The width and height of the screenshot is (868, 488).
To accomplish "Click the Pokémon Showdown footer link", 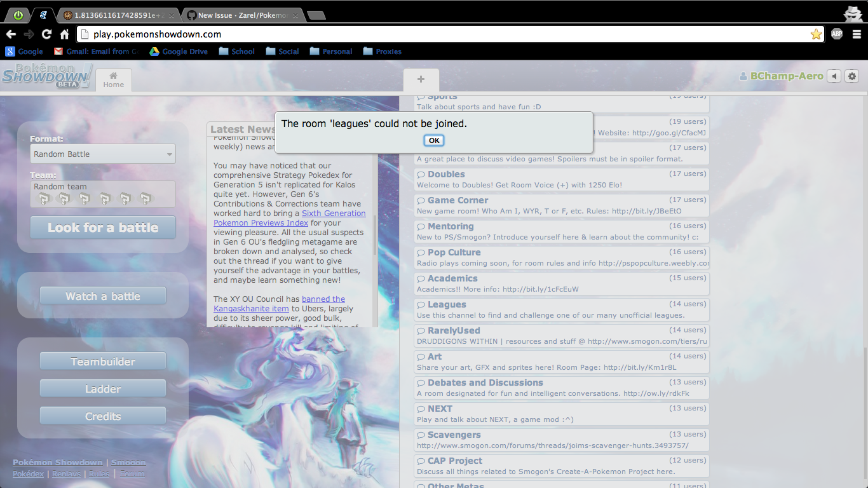I will point(57,463).
